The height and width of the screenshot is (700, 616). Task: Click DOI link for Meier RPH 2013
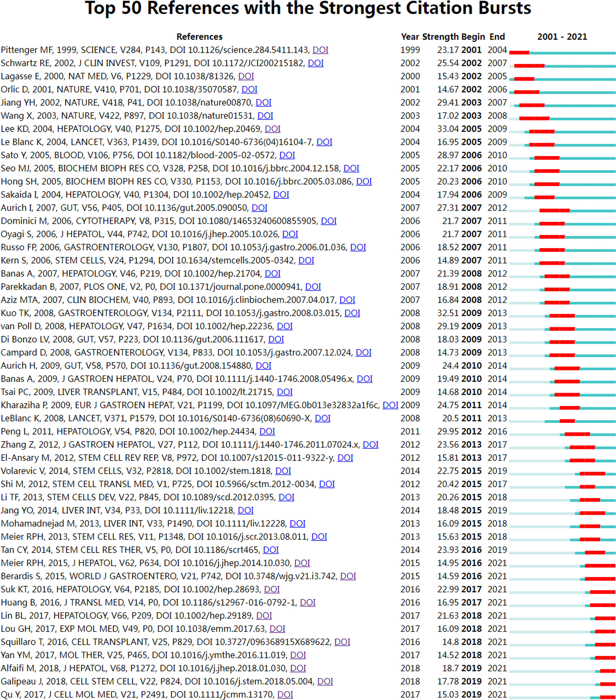click(319, 537)
